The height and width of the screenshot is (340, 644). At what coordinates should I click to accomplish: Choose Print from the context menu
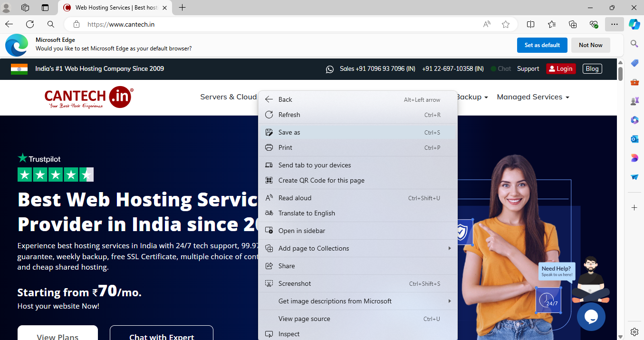[357, 147]
